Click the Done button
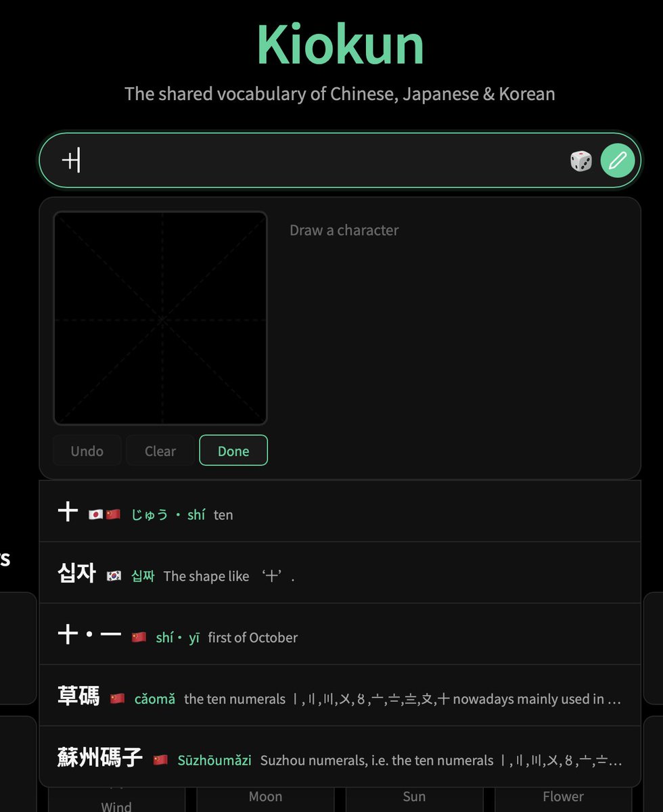 pyautogui.click(x=233, y=451)
